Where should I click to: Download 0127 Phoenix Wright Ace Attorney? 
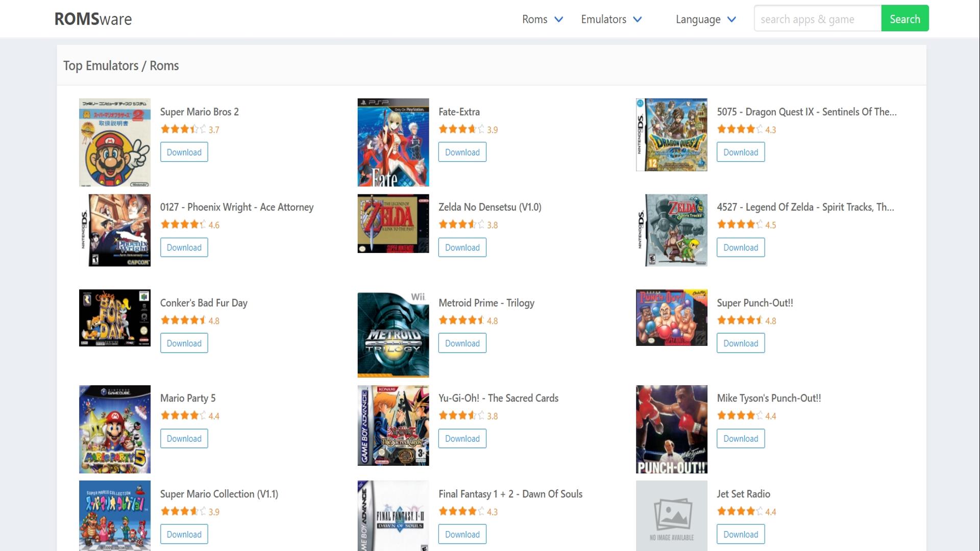point(184,247)
